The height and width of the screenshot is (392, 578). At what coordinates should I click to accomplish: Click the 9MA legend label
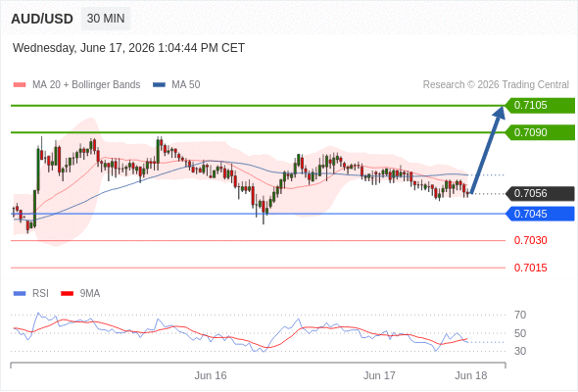tap(90, 294)
